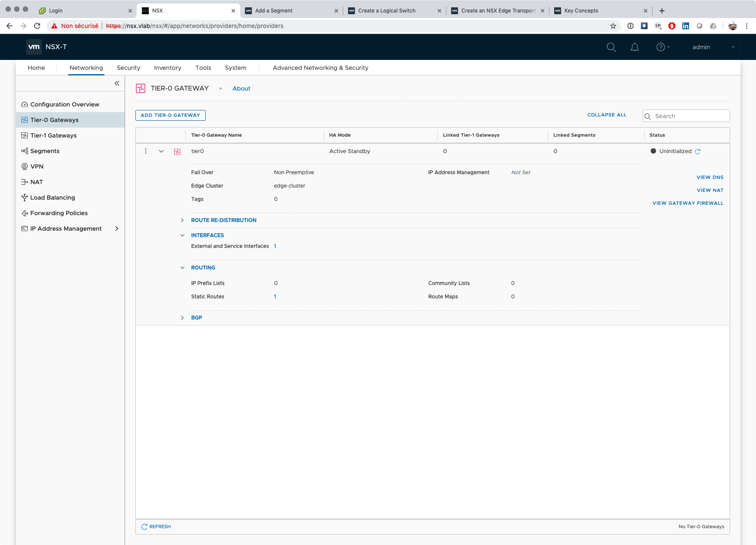The width and height of the screenshot is (756, 545).
Task: Select Tier-1 Gateways in sidebar
Action: [53, 135]
